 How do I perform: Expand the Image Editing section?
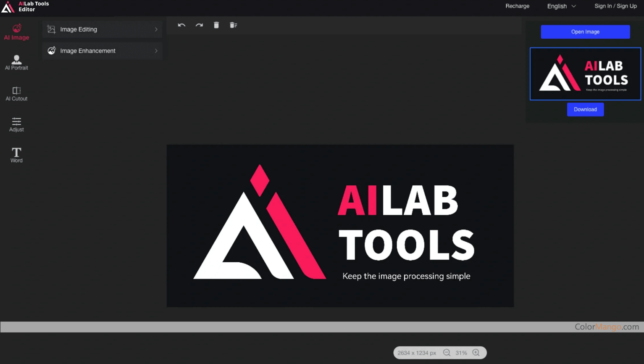point(102,29)
